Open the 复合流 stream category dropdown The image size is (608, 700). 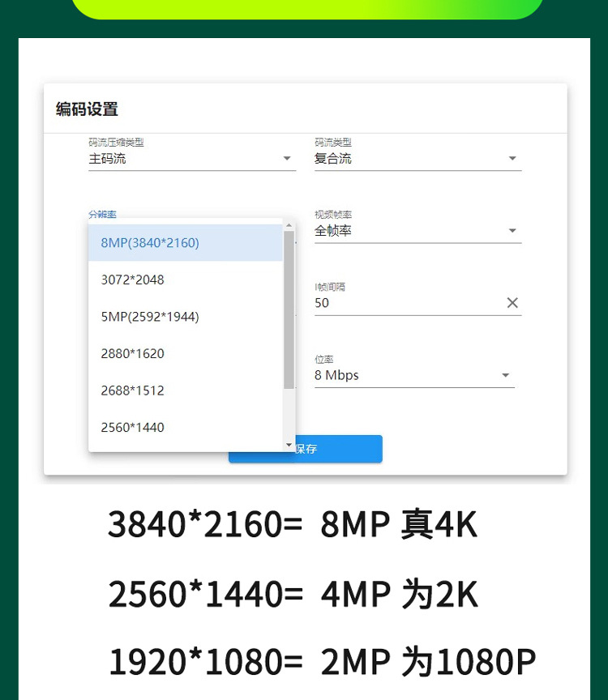[418, 159]
